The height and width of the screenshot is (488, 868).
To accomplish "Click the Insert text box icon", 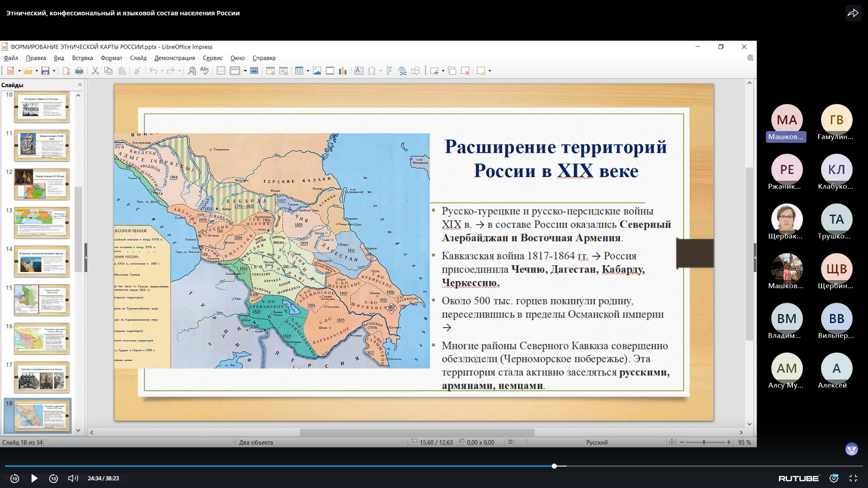I will 359,71.
